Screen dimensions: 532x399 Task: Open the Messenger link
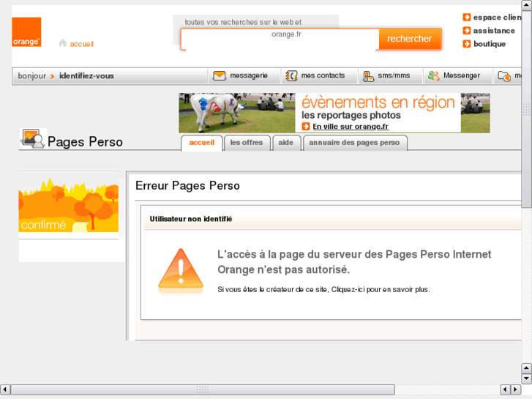coord(462,75)
